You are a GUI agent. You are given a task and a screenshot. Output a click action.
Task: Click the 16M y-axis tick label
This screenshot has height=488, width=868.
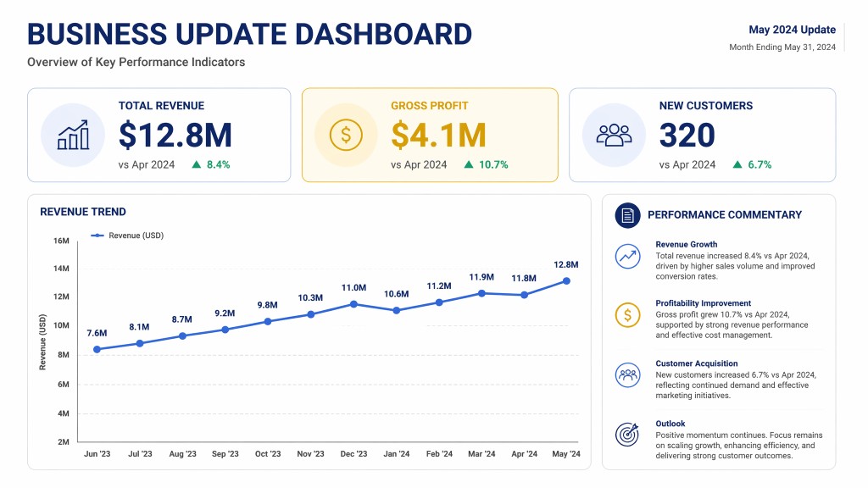click(61, 241)
